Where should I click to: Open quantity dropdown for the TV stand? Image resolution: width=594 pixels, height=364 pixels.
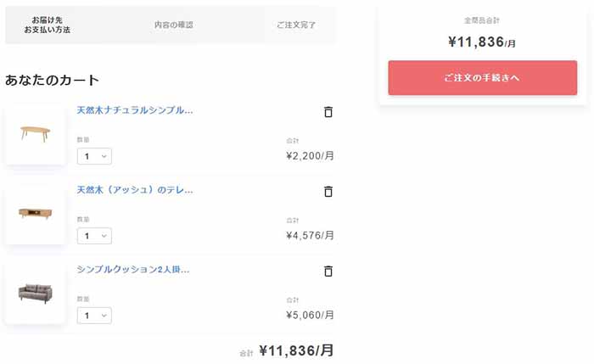point(94,236)
